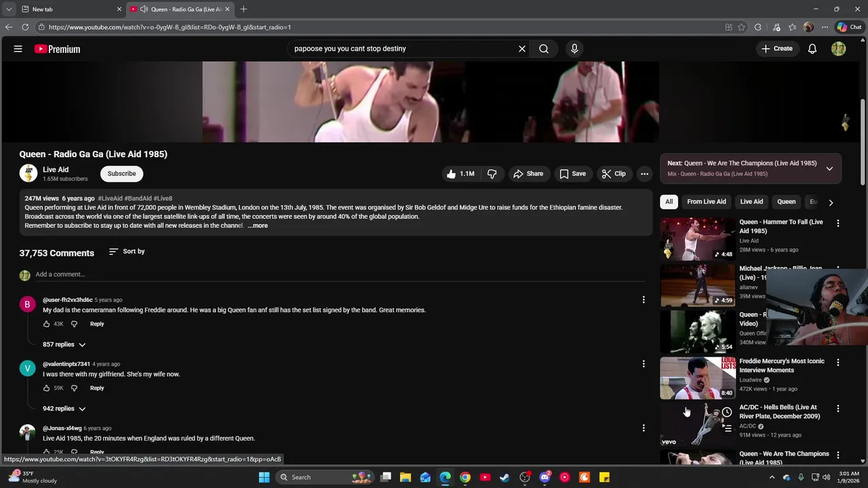The height and width of the screenshot is (488, 868).
Task: Expand the description with ...more
Action: (258, 226)
